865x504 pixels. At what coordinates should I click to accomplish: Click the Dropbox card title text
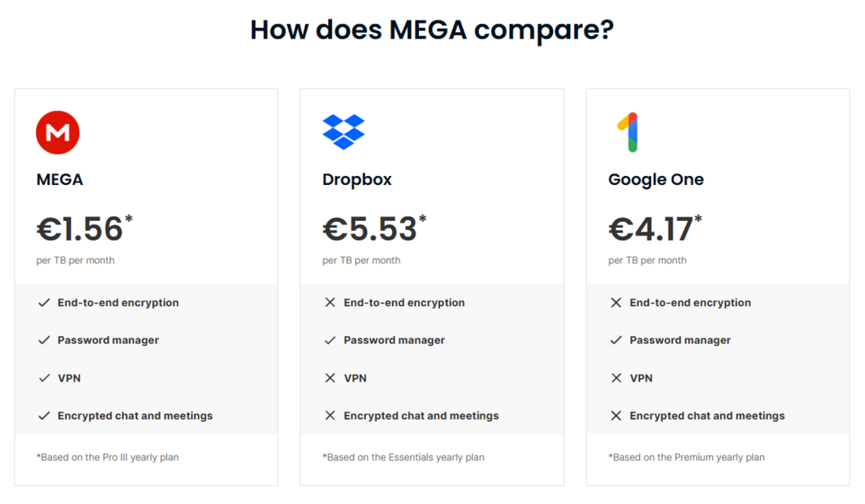point(357,179)
